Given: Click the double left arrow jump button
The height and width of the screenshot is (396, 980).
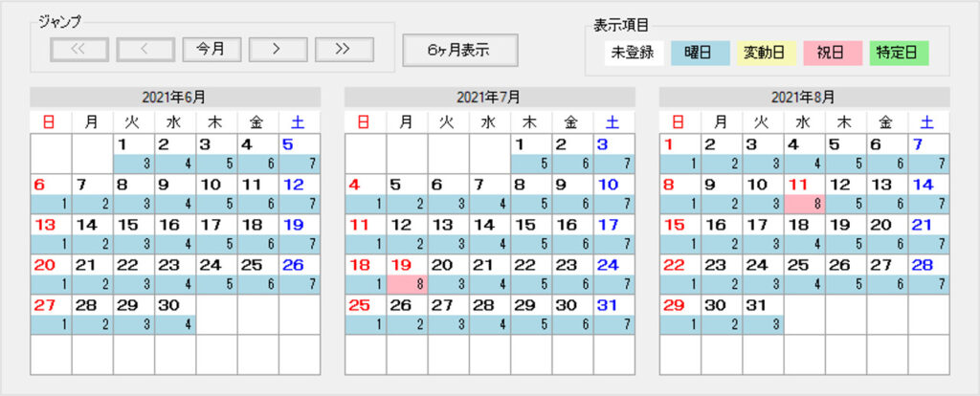Looking at the screenshot, I should pos(78,50).
